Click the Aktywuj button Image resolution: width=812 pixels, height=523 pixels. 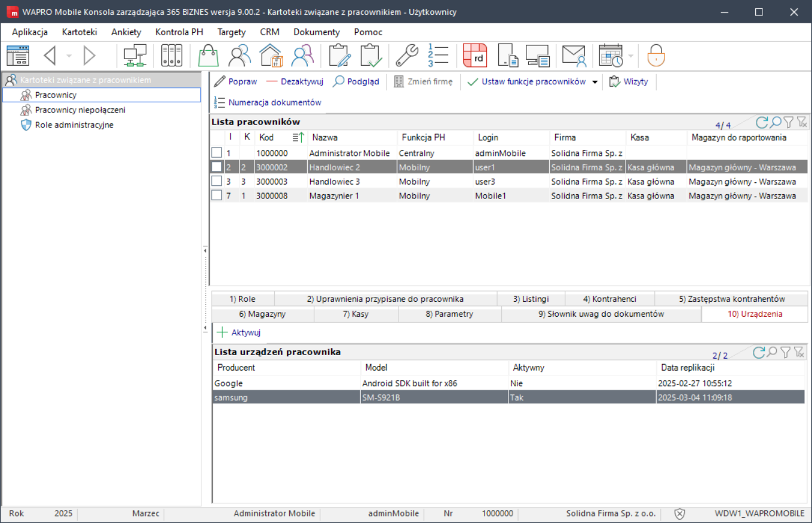[239, 332]
